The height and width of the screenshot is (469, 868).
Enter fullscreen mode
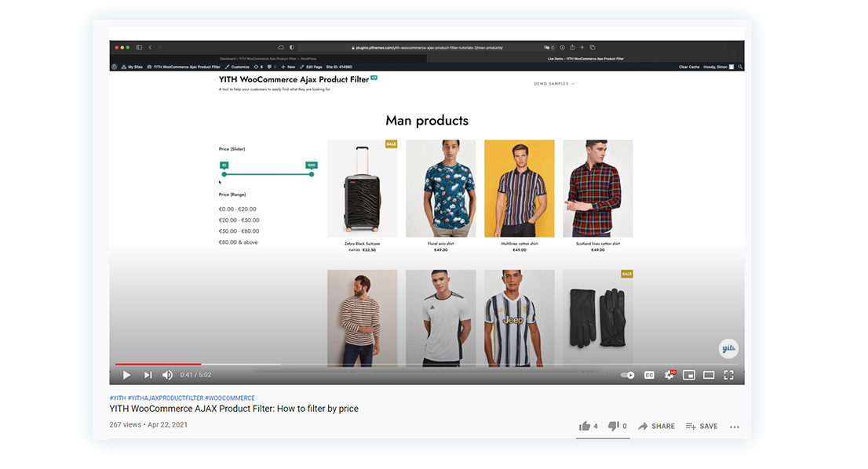click(x=728, y=375)
